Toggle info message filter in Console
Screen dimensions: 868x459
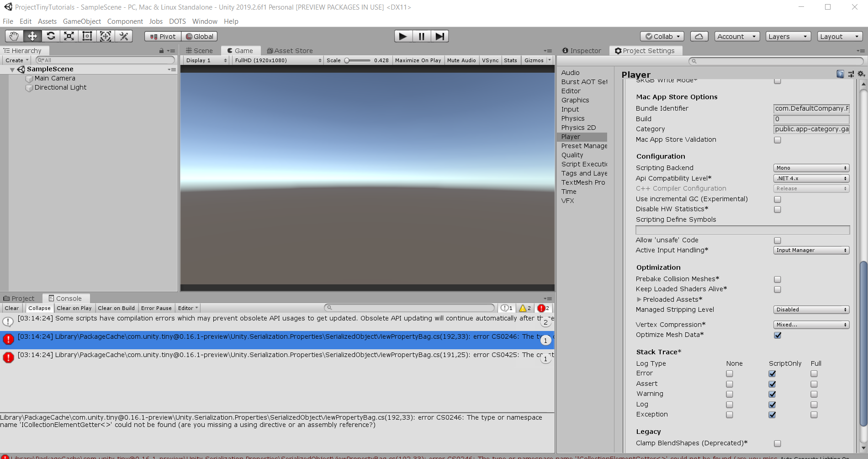click(507, 308)
